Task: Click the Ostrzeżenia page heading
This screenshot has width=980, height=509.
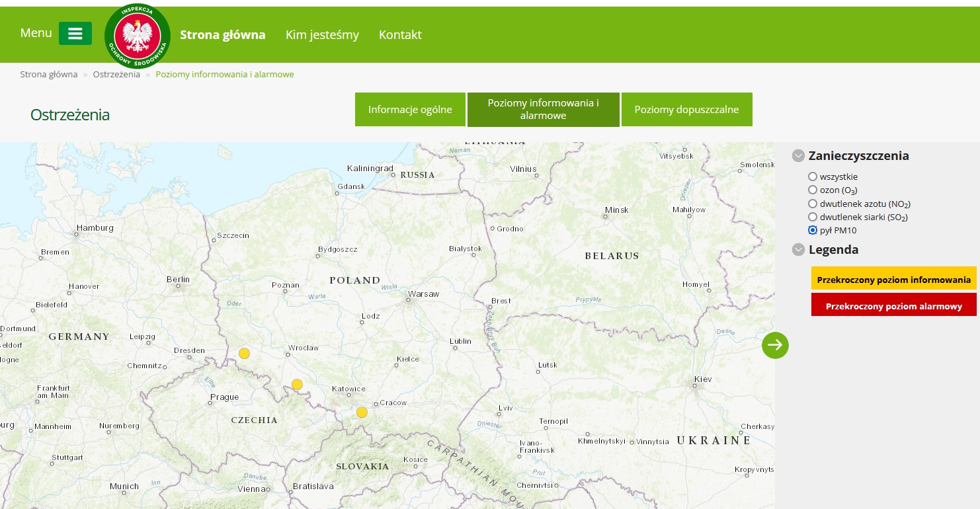Action: coord(70,115)
